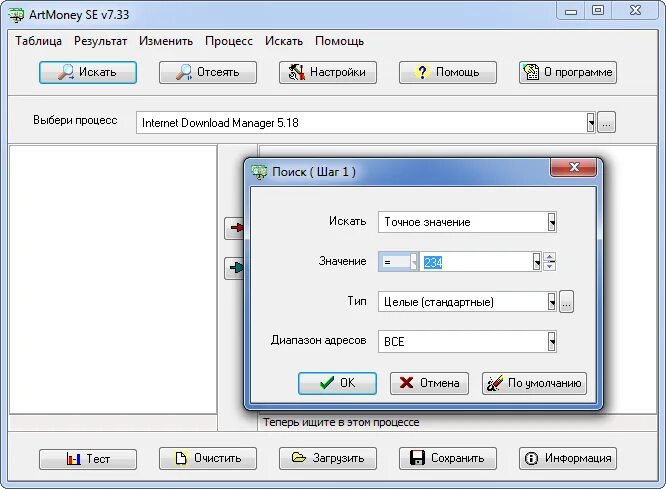
Task: Decrease value with spinner down arrow
Action: tap(550, 266)
